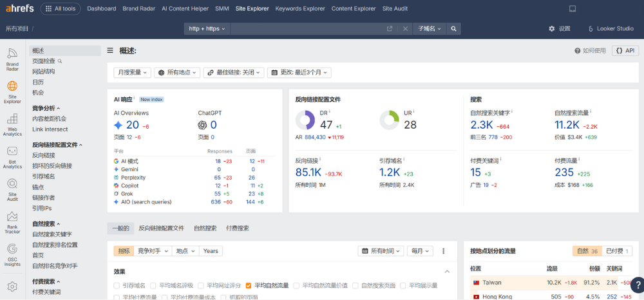The image size is (644, 300).
Task: Select the Years chart tab
Action: (x=211, y=251)
